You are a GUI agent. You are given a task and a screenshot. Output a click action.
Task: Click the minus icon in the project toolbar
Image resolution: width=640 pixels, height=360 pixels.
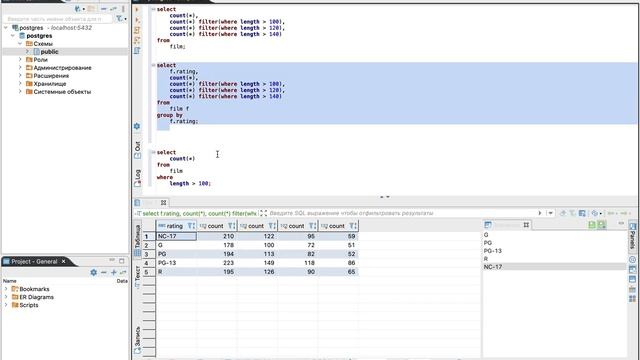[x=104, y=272]
